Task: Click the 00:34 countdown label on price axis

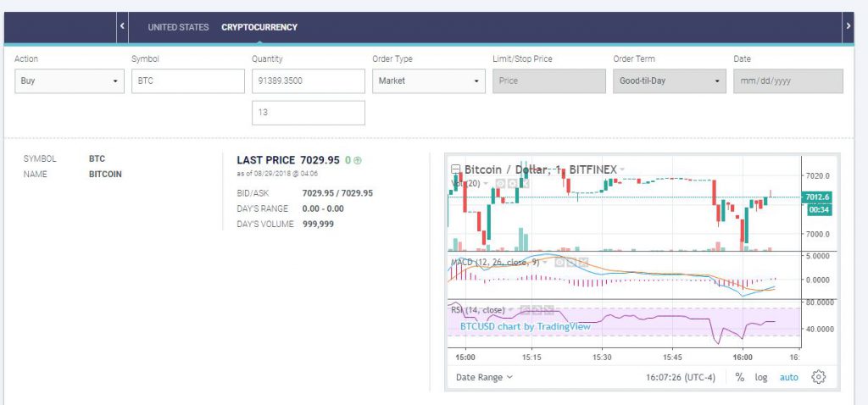Action: pyautogui.click(x=820, y=209)
